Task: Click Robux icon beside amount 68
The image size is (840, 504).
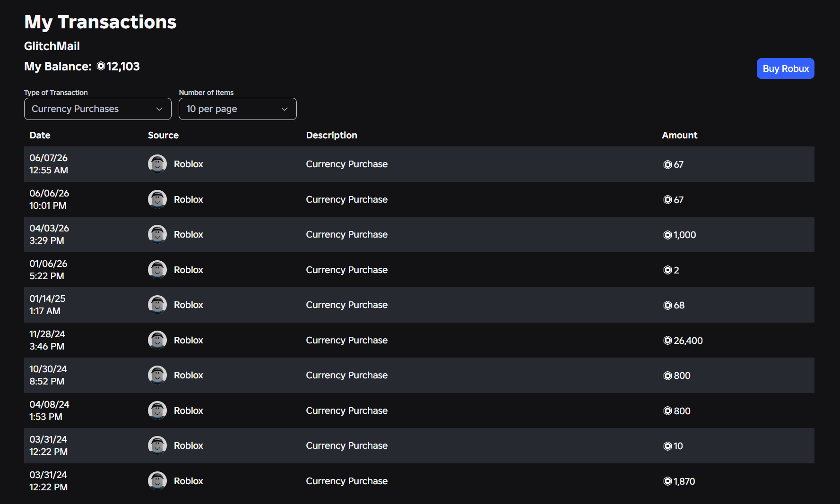Action: [667, 305]
